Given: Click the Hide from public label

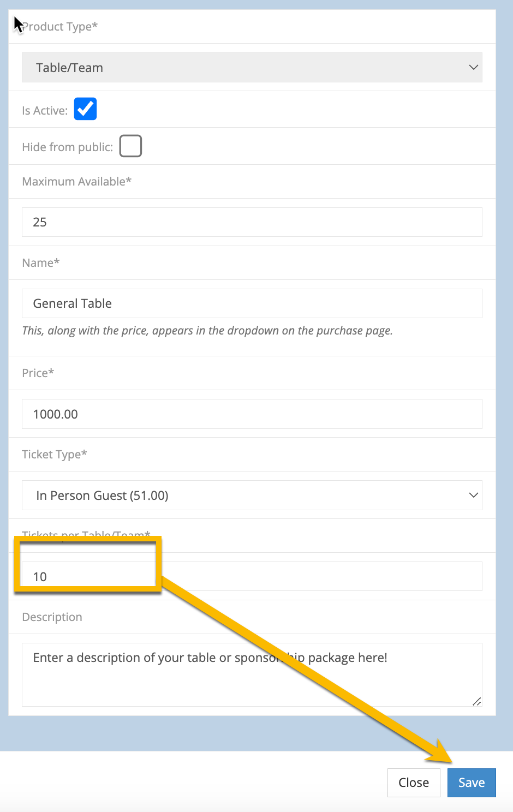Looking at the screenshot, I should point(67,147).
